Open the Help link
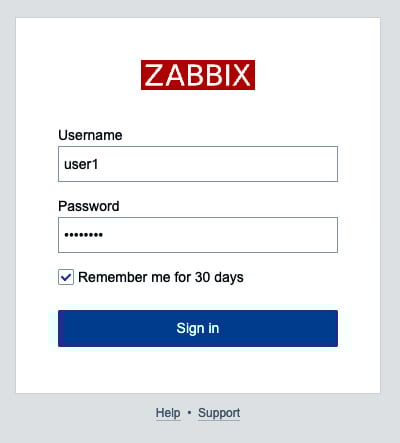This screenshot has width=400, height=443. (x=168, y=413)
